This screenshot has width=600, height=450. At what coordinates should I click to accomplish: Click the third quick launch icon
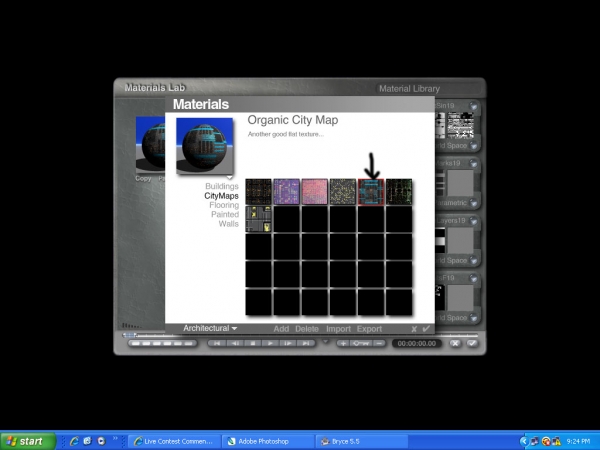(x=101, y=441)
